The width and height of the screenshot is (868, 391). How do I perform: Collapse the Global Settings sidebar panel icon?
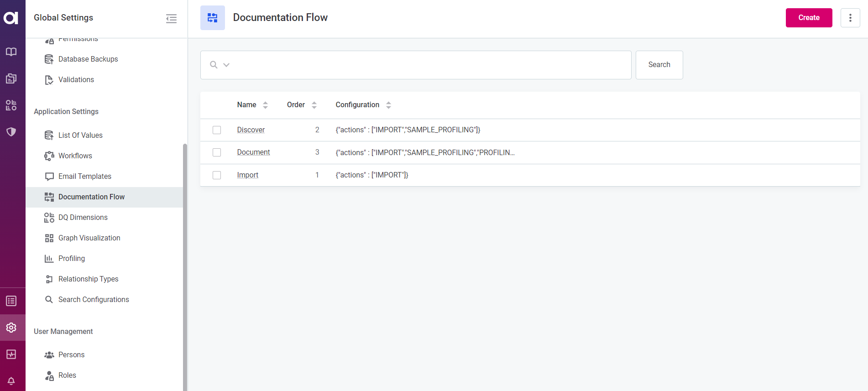[171, 18]
